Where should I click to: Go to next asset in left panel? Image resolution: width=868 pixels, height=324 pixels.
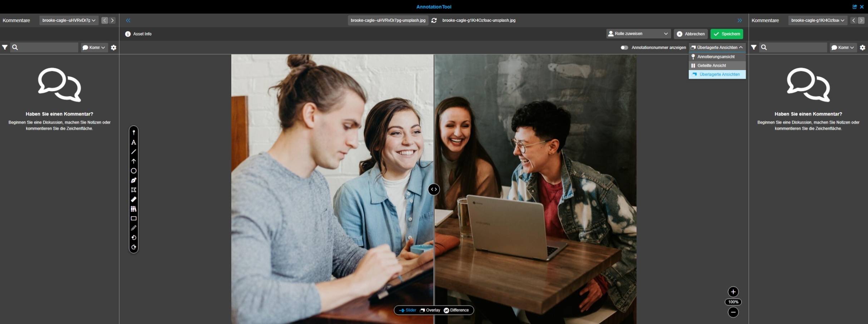(x=112, y=20)
